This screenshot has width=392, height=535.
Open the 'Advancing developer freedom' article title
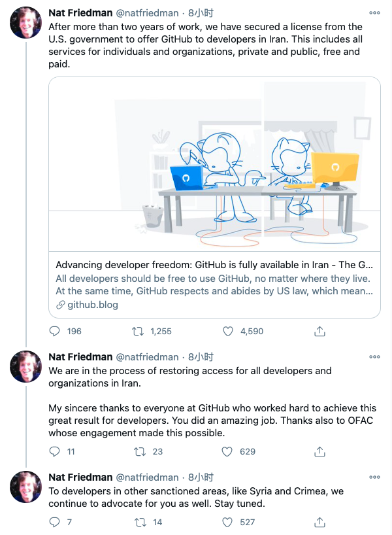214,265
